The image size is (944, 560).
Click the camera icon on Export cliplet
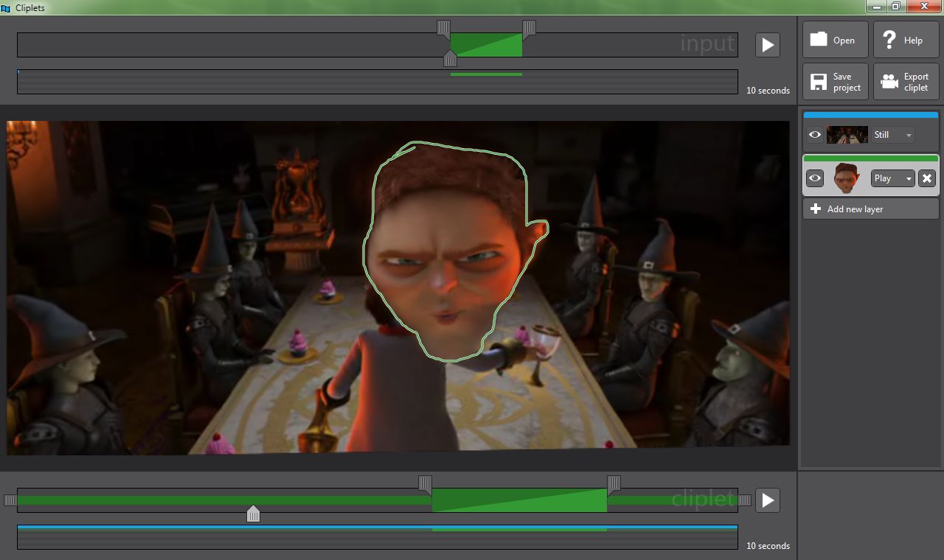coord(890,82)
